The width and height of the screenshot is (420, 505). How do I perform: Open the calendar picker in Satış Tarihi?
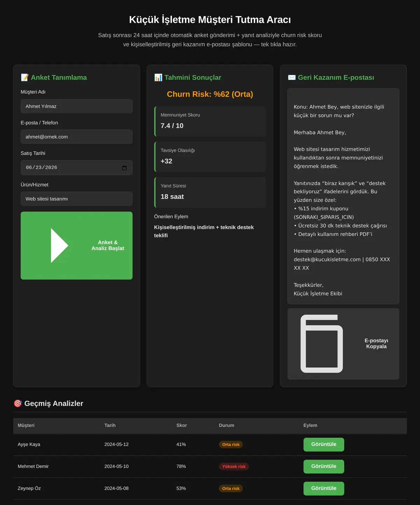click(x=124, y=168)
